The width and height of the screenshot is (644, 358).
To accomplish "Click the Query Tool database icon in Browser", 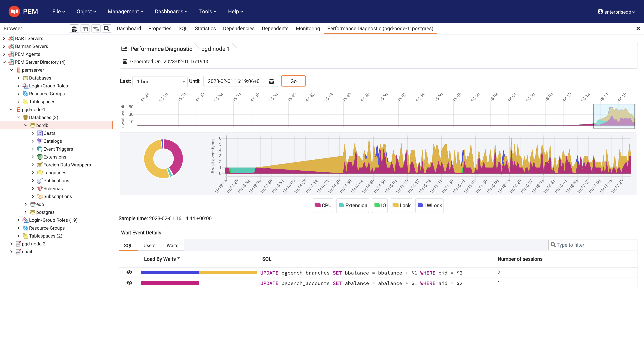I will point(74,29).
